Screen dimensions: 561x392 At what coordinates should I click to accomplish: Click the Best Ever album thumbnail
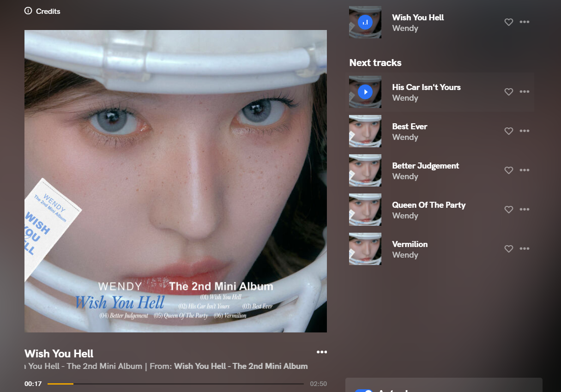point(365,131)
